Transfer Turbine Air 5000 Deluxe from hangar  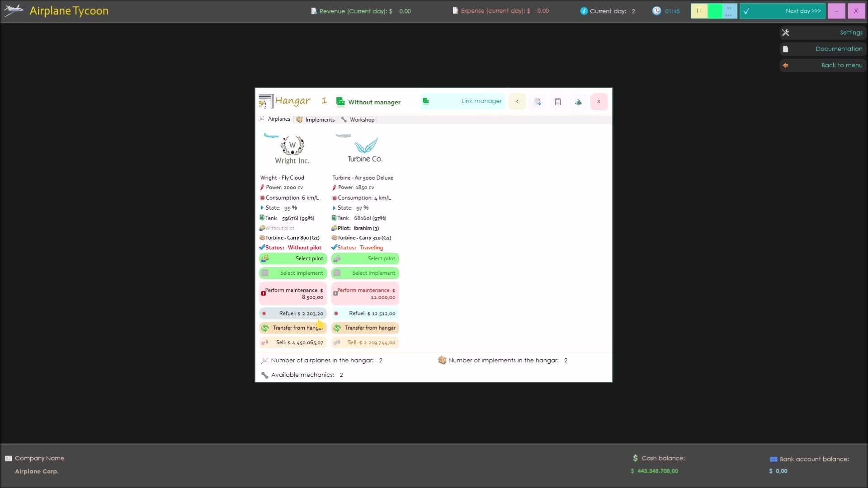pos(365,328)
